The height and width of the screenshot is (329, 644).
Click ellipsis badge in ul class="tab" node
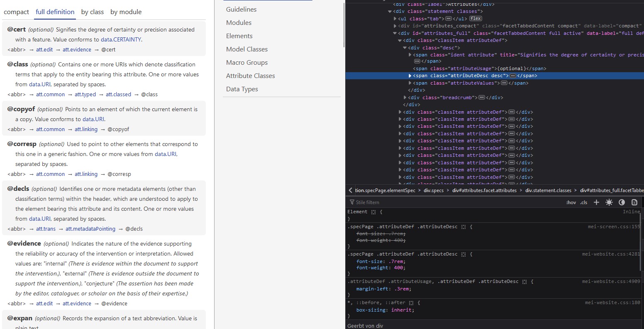(x=448, y=19)
